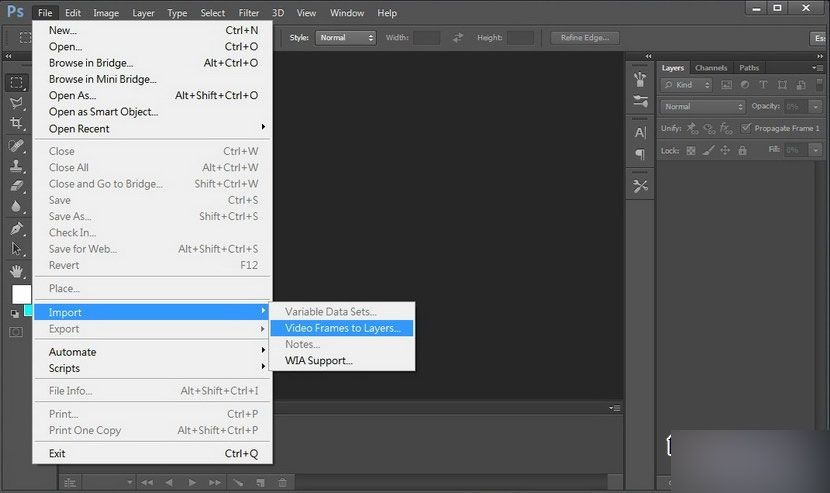Switch to Channels tab
830x493 pixels.
tap(711, 68)
